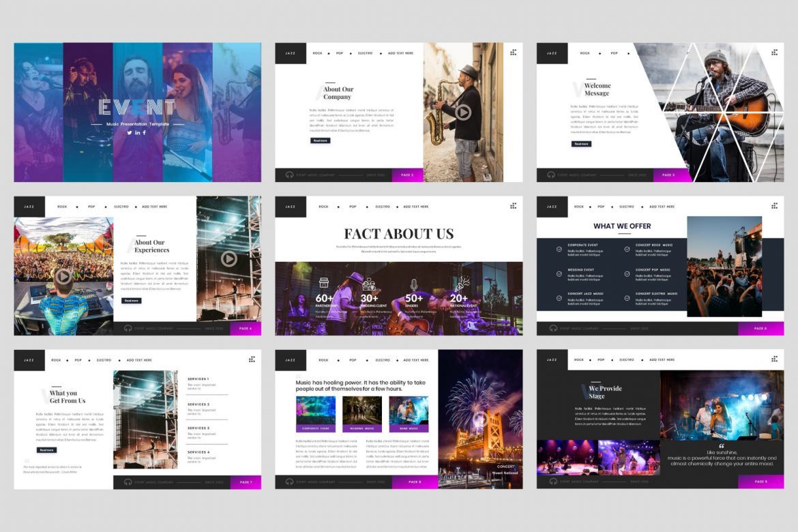Open grid menu icon on Welcome Message slide

pyautogui.click(x=774, y=53)
